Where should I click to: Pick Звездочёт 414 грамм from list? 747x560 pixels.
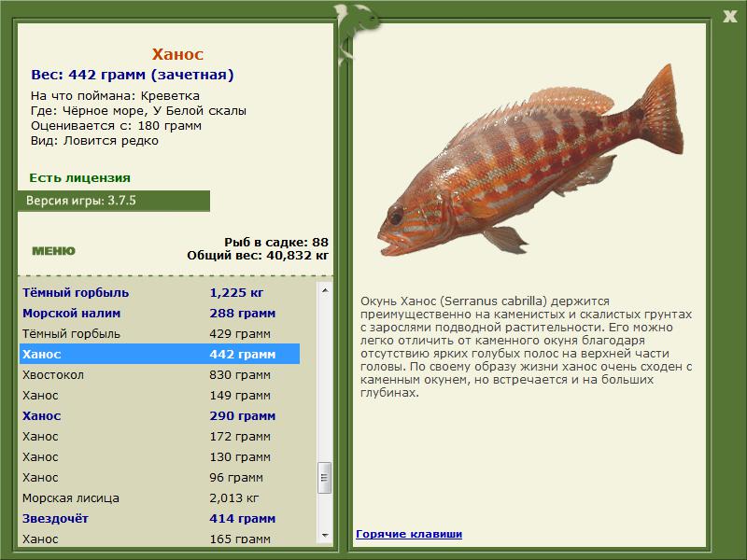pyautogui.click(x=159, y=519)
